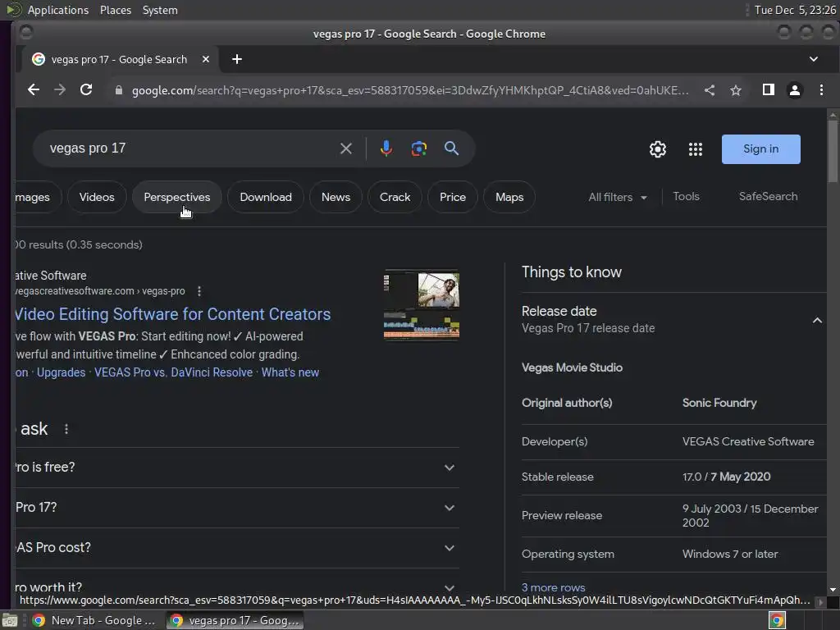Open the Google apps grid

(696, 149)
